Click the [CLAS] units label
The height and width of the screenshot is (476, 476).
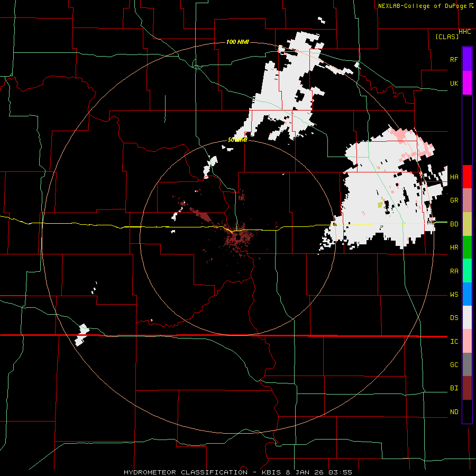447,36
